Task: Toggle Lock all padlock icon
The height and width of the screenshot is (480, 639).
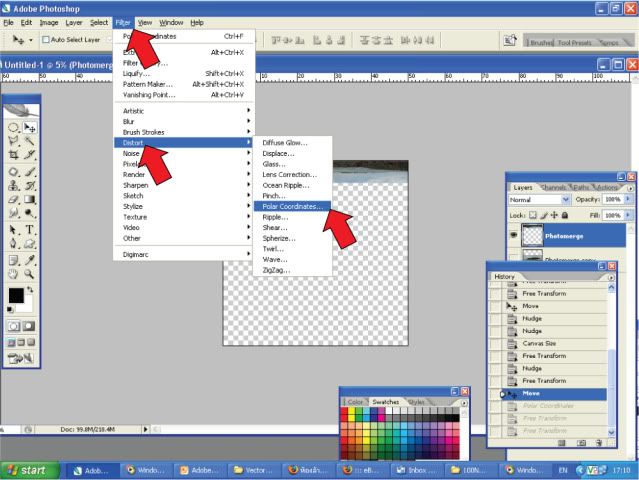Action: [565, 215]
